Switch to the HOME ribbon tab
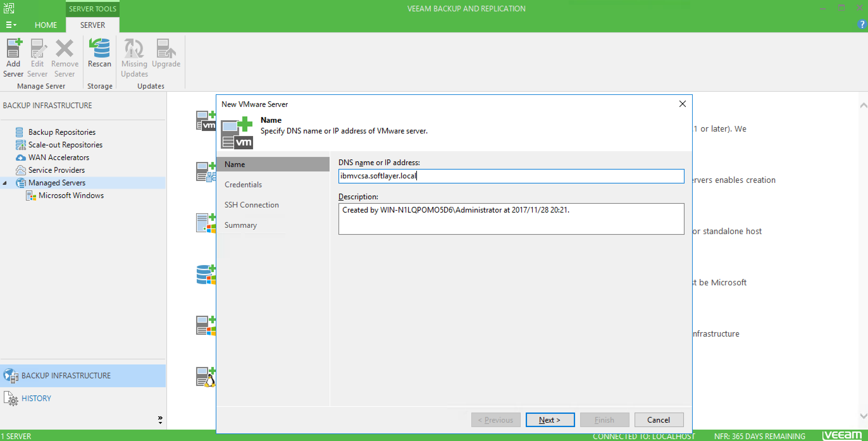Screen dimensions: 868x441 click(x=46, y=25)
